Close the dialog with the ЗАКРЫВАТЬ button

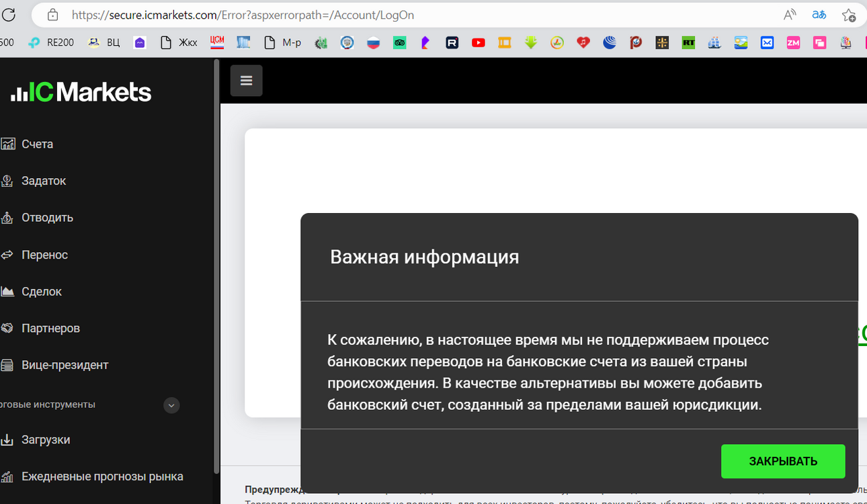tap(783, 461)
